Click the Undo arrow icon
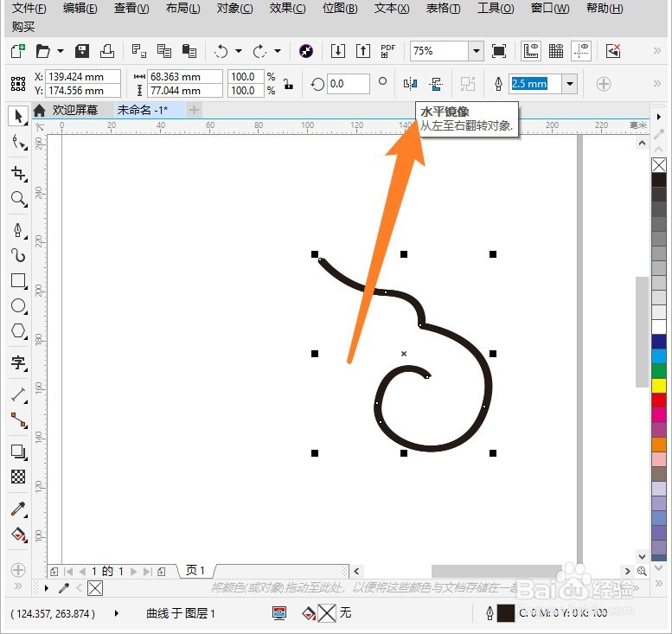 coord(221,51)
